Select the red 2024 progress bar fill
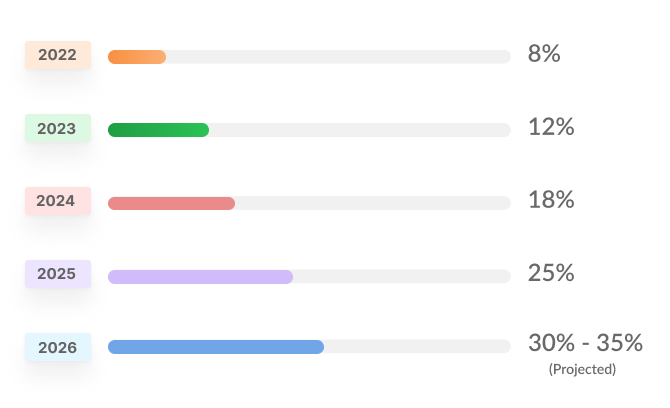The image size is (670, 408). pos(171,203)
